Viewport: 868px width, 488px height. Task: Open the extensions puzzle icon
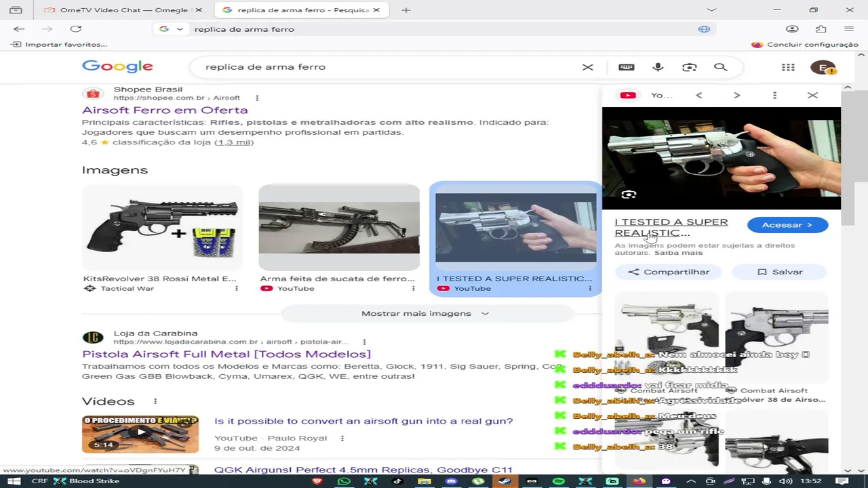tap(821, 29)
